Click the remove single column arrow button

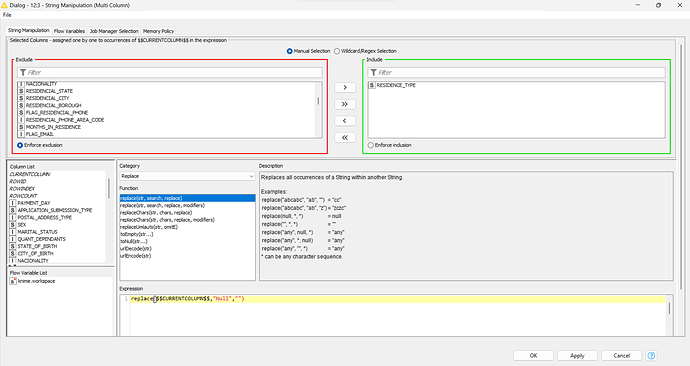pos(345,121)
